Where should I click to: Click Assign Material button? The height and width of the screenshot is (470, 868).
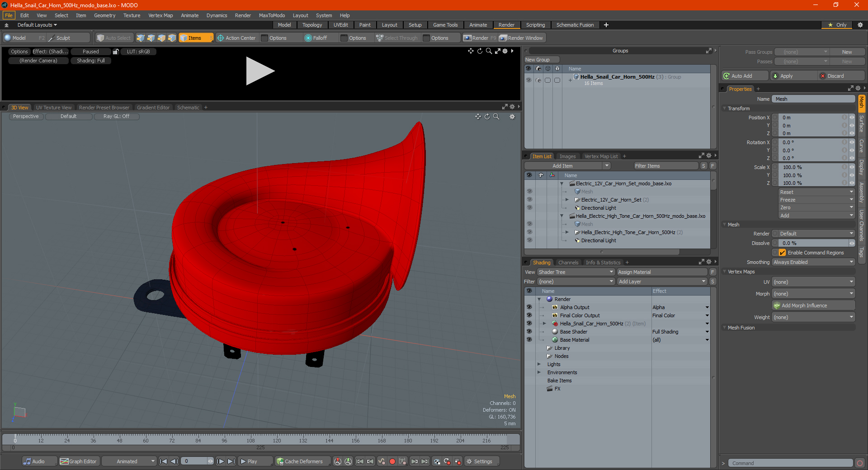point(662,272)
